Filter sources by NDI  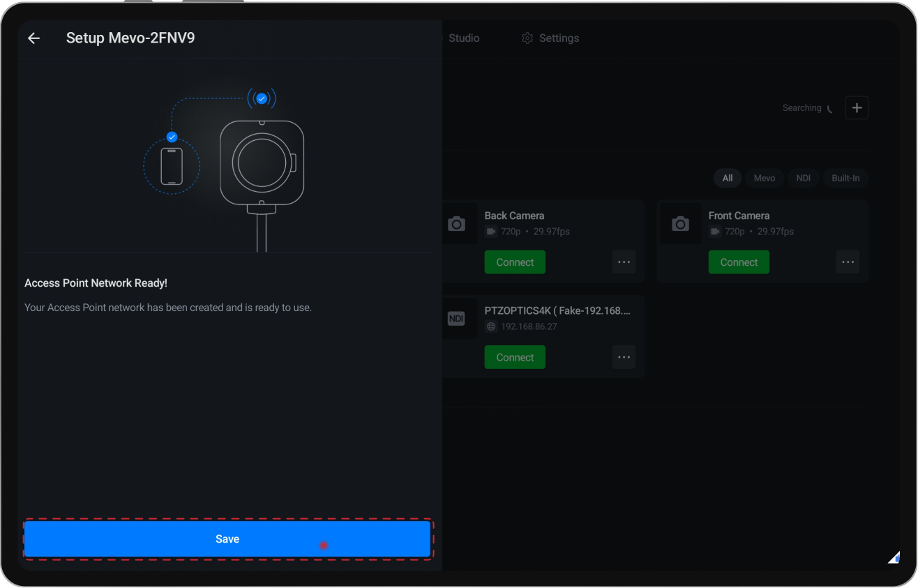click(x=804, y=178)
